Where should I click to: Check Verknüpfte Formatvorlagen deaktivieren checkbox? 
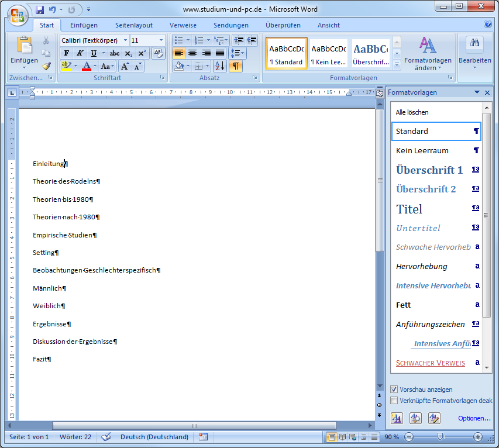point(394,401)
